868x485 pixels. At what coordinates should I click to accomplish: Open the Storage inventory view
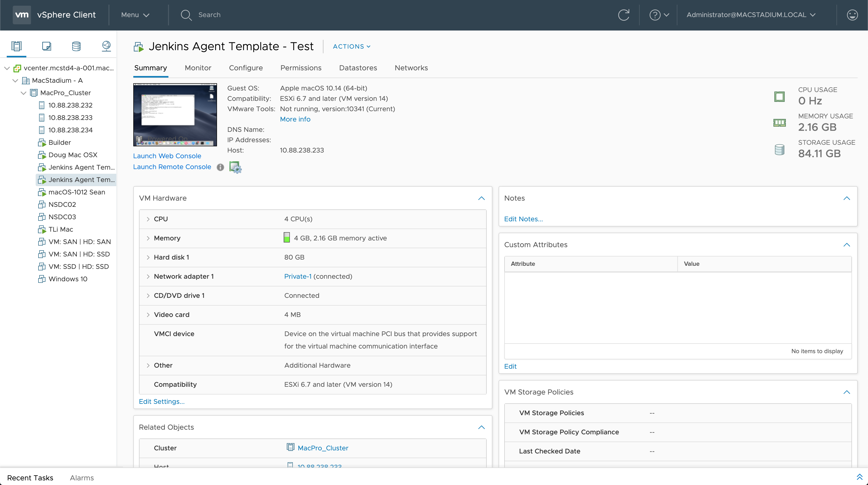click(x=76, y=46)
